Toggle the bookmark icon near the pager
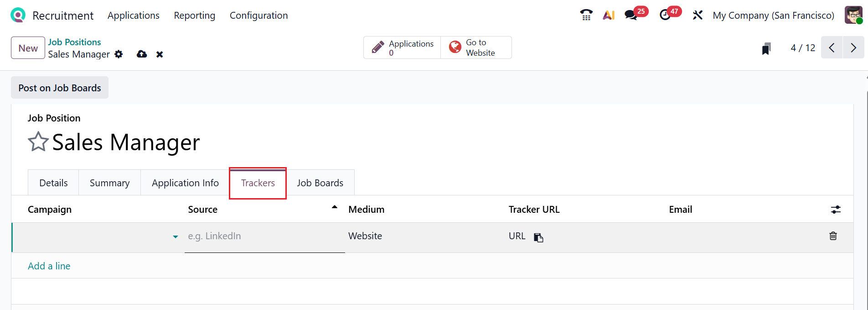Image resolution: width=868 pixels, height=310 pixels. (x=766, y=48)
